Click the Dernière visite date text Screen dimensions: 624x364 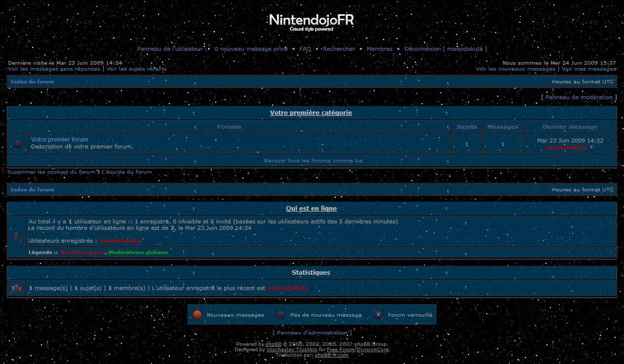click(65, 63)
